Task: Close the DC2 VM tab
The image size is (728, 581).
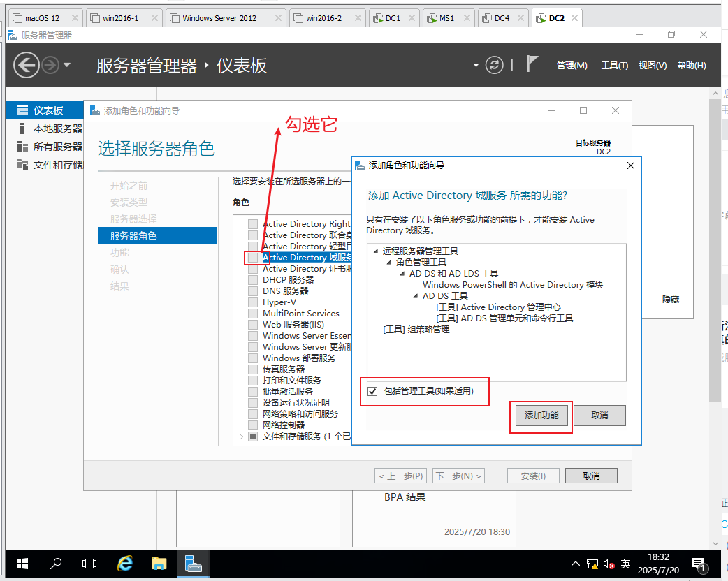Action: pyautogui.click(x=575, y=18)
